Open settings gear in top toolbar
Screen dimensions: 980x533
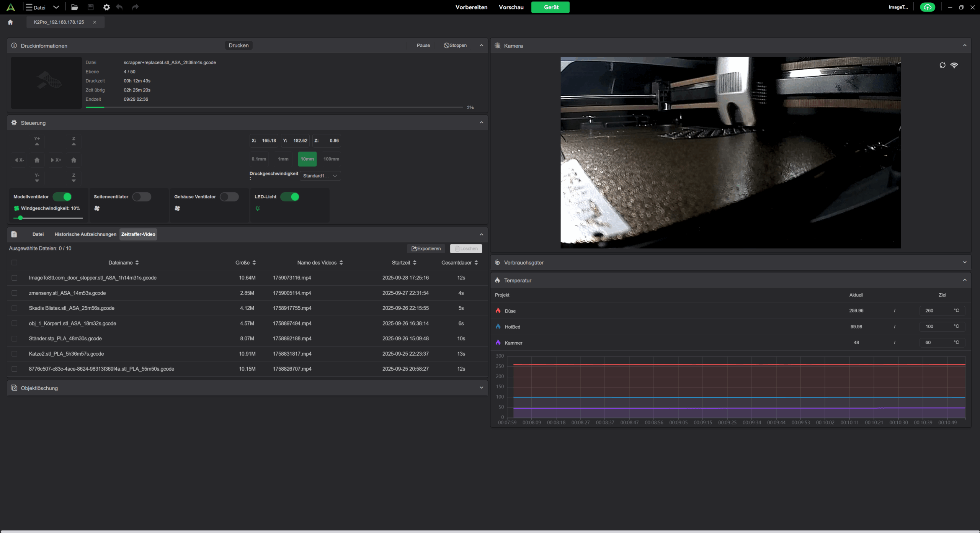(106, 7)
